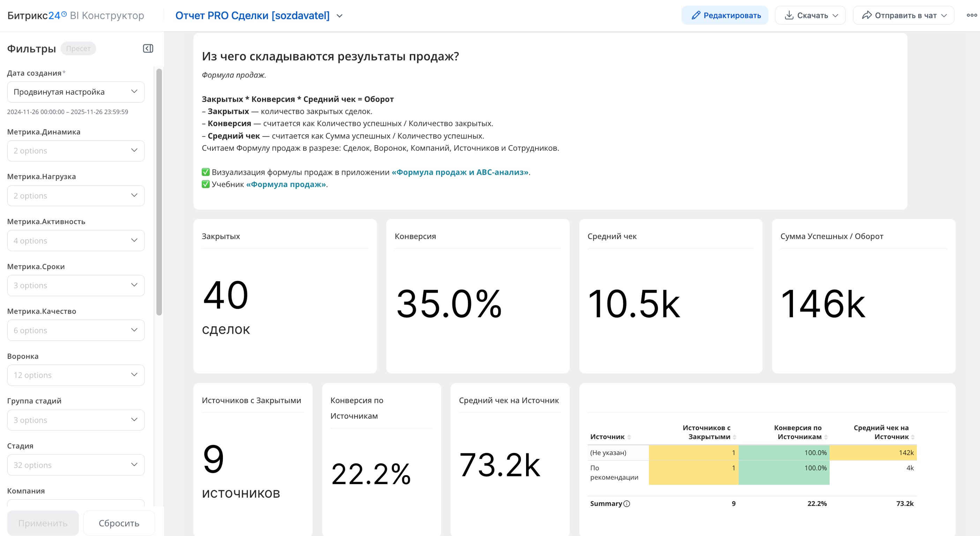Open the Учебник «Формула продаж» link

pos(286,184)
